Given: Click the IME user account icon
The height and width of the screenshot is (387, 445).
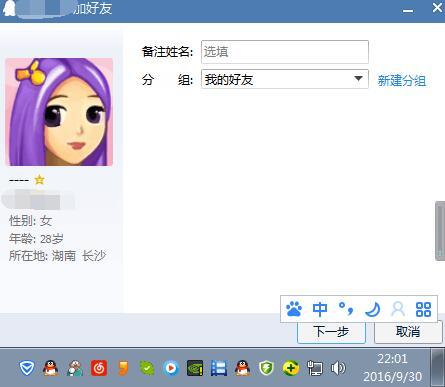Looking at the screenshot, I should coord(398,309).
